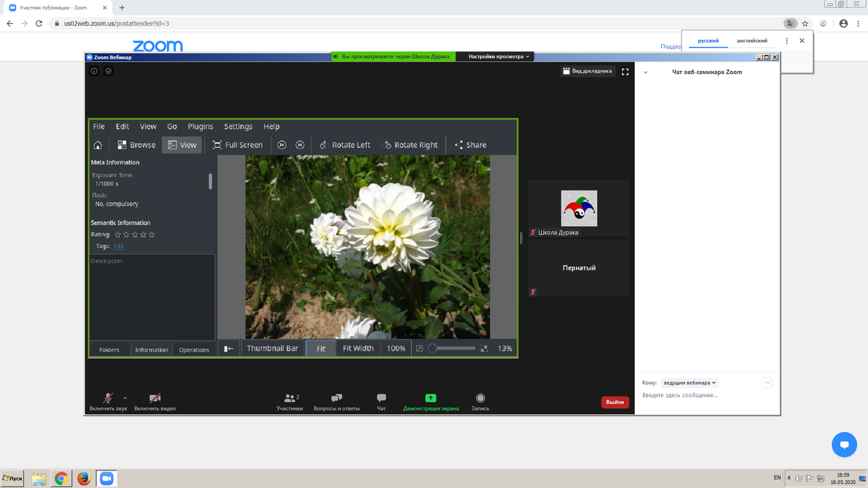Click the meeting info icon
Screen dimensions: 868x488
point(94,71)
